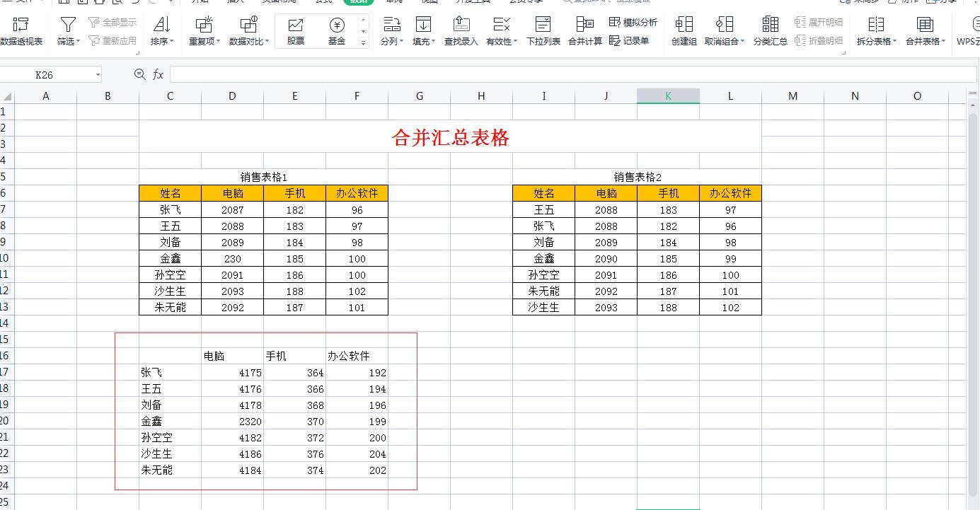Click into the formula bar input
The image size is (980, 510).
(x=573, y=74)
